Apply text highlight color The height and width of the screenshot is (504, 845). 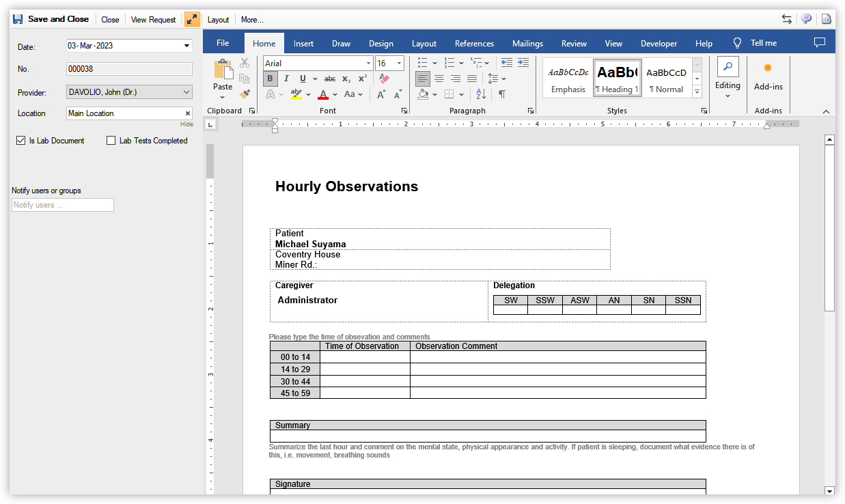pos(295,94)
